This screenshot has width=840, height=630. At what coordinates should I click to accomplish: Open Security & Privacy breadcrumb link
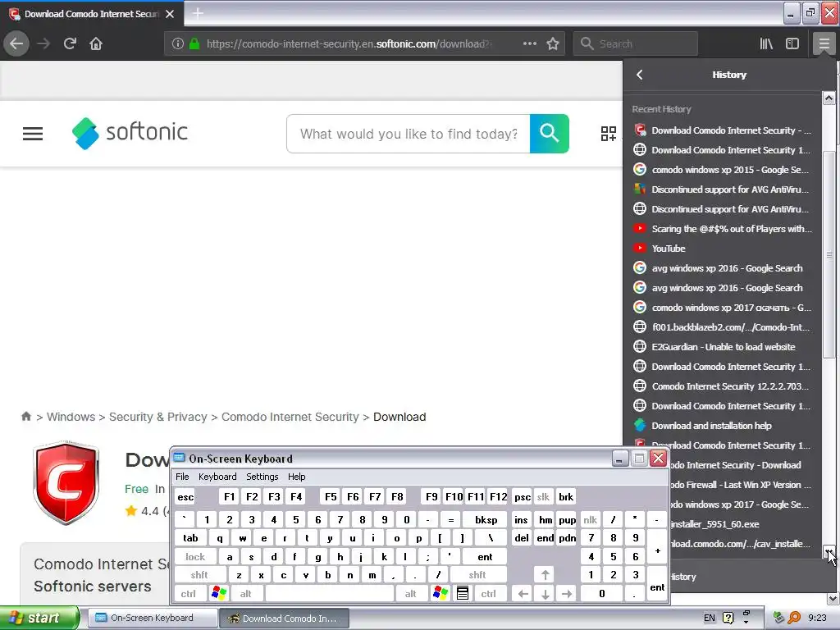click(158, 417)
